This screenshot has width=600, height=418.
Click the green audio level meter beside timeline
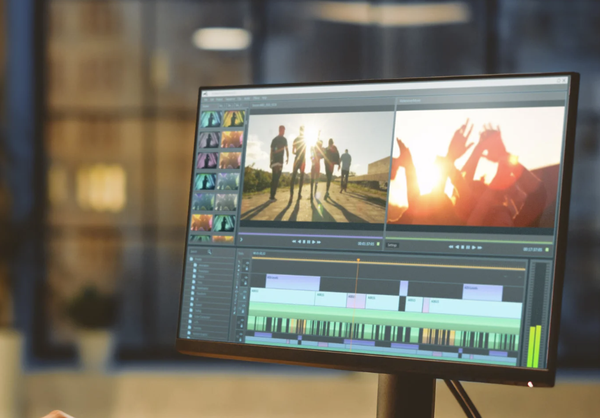tap(535, 340)
